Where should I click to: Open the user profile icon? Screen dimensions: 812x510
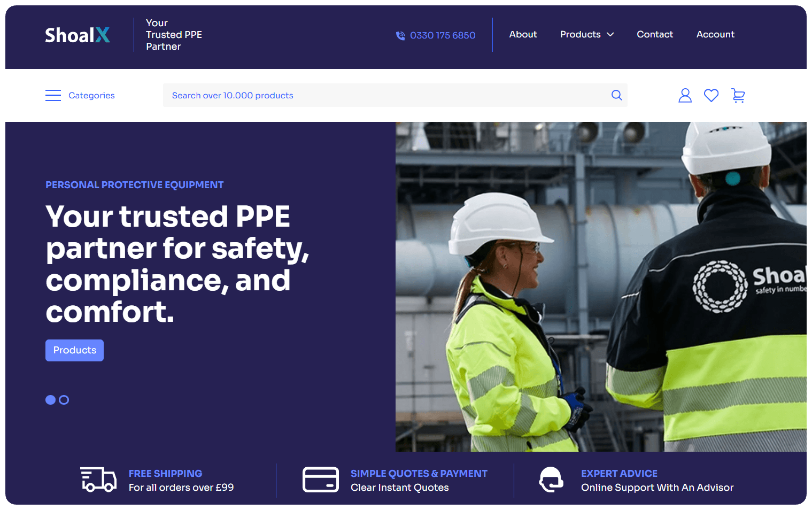click(685, 96)
